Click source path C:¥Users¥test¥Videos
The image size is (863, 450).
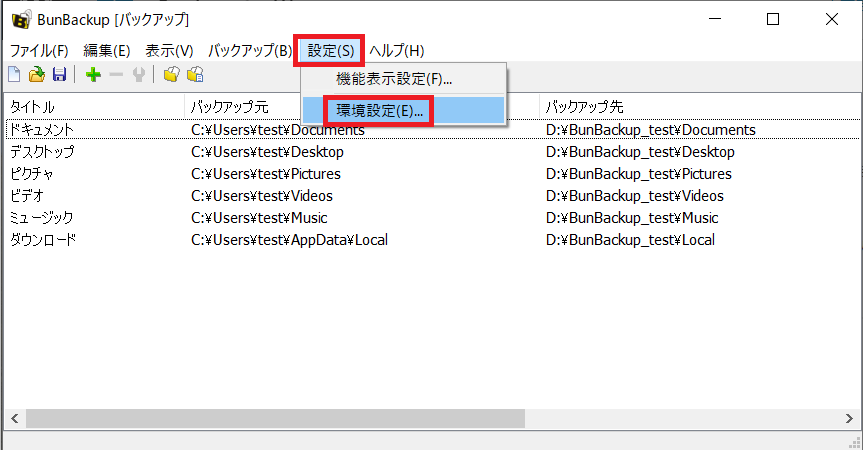(x=262, y=196)
